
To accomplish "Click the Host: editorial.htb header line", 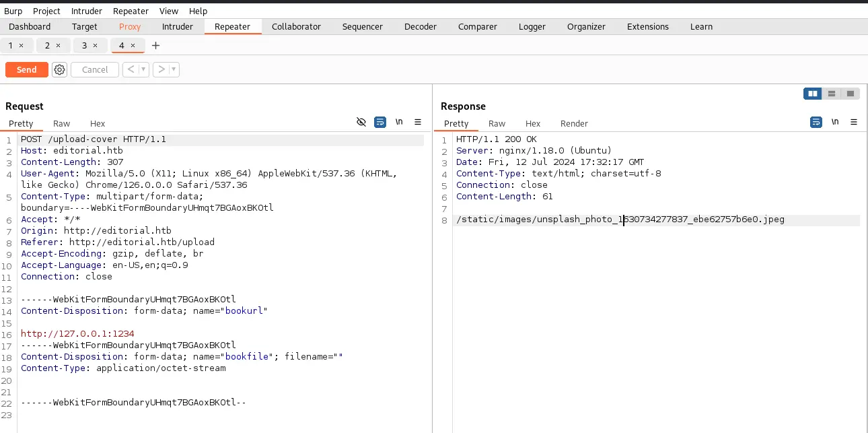I will 72,151.
